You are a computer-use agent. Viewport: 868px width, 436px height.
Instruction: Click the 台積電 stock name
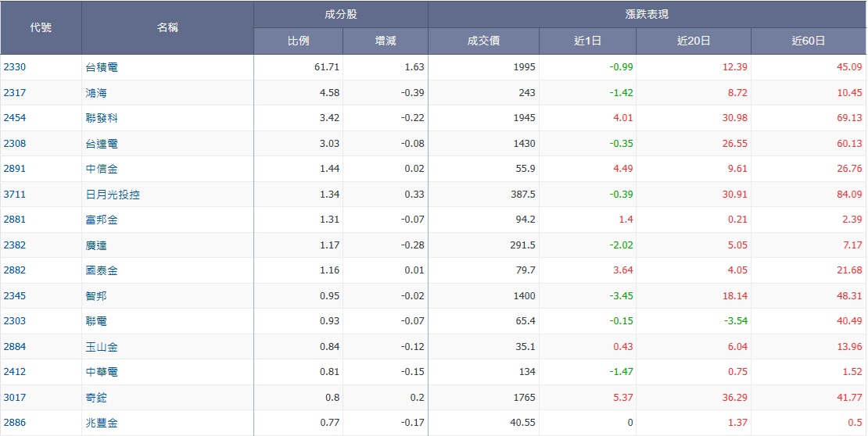click(x=102, y=67)
